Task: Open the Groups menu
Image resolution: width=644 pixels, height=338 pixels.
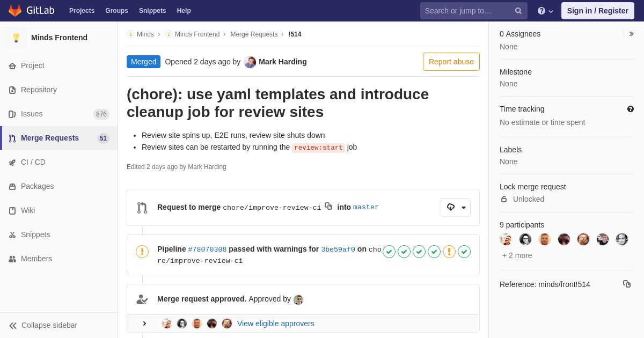Action: [x=116, y=11]
